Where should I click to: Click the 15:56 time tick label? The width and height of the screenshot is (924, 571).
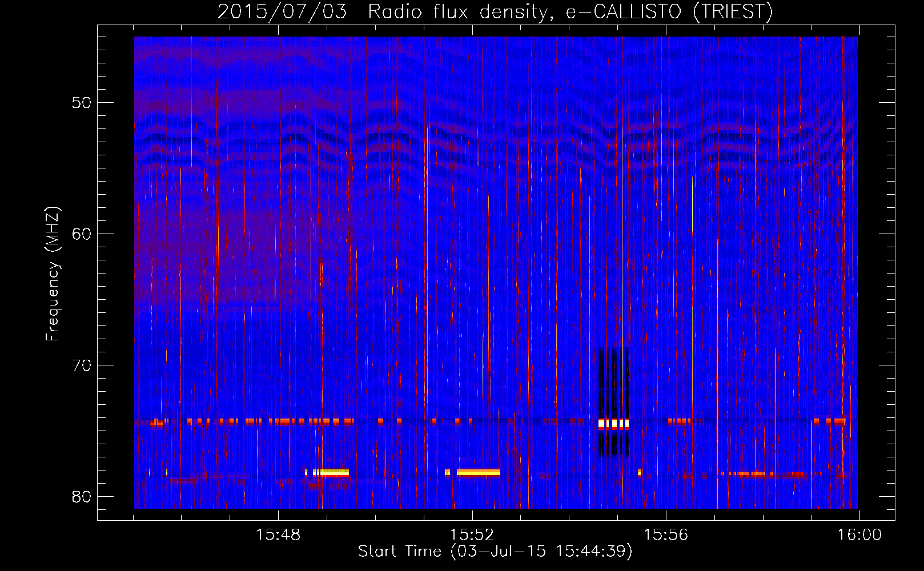pyautogui.click(x=666, y=535)
